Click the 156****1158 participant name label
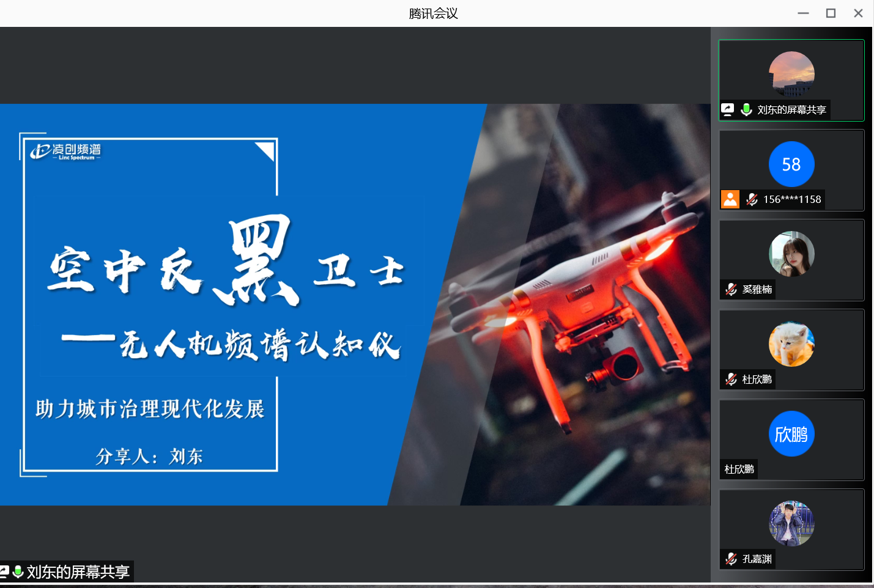Image resolution: width=874 pixels, height=588 pixels. (791, 199)
